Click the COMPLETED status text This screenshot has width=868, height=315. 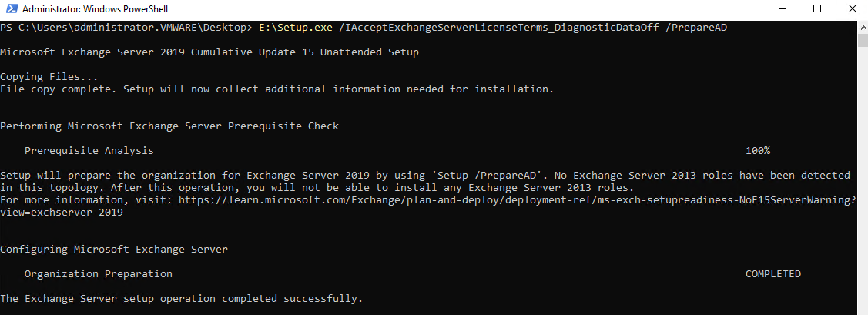(772, 274)
